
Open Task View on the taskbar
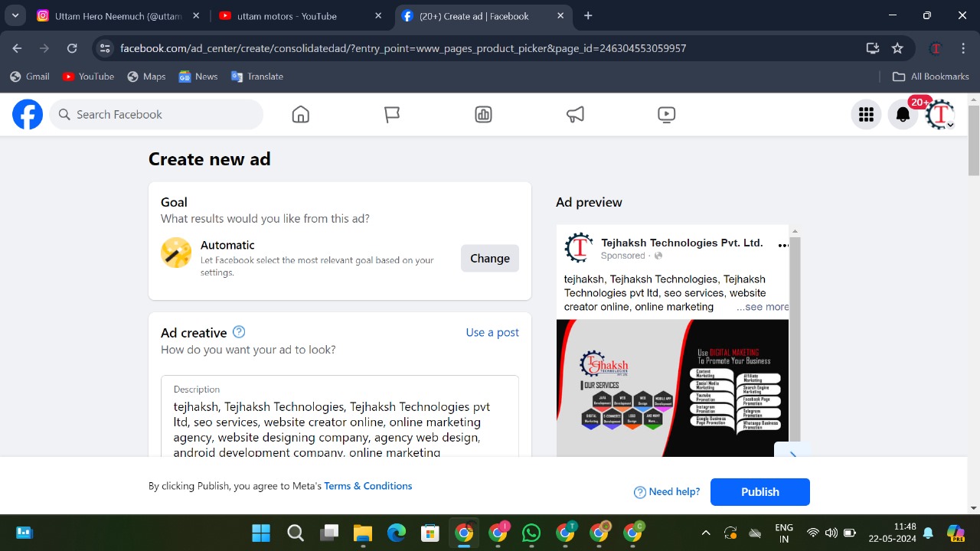pyautogui.click(x=329, y=533)
